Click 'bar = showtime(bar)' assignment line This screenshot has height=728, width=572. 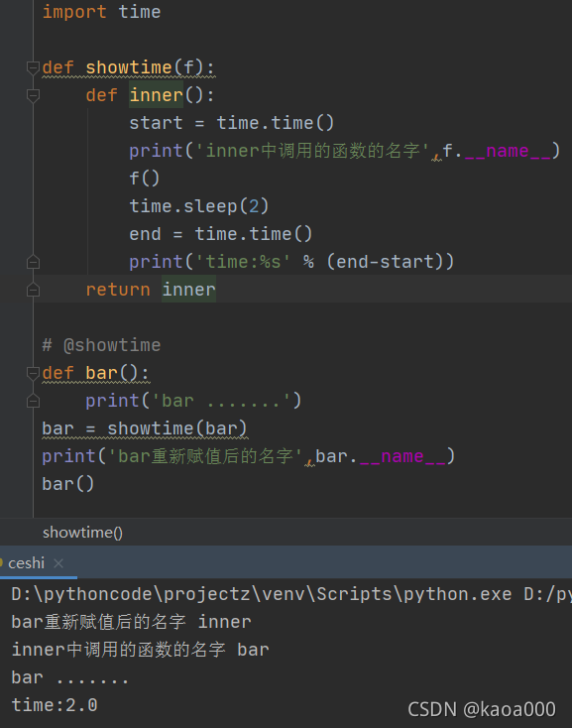tap(144, 428)
